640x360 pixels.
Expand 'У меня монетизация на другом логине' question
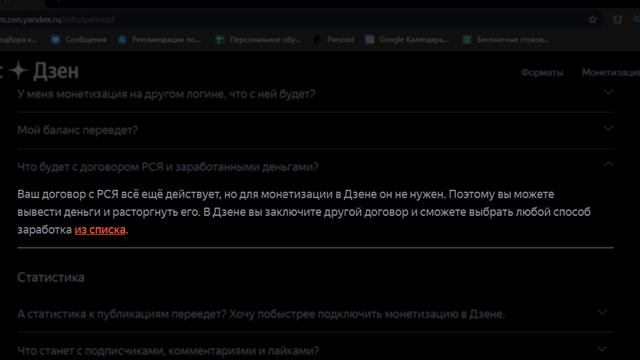[608, 92]
